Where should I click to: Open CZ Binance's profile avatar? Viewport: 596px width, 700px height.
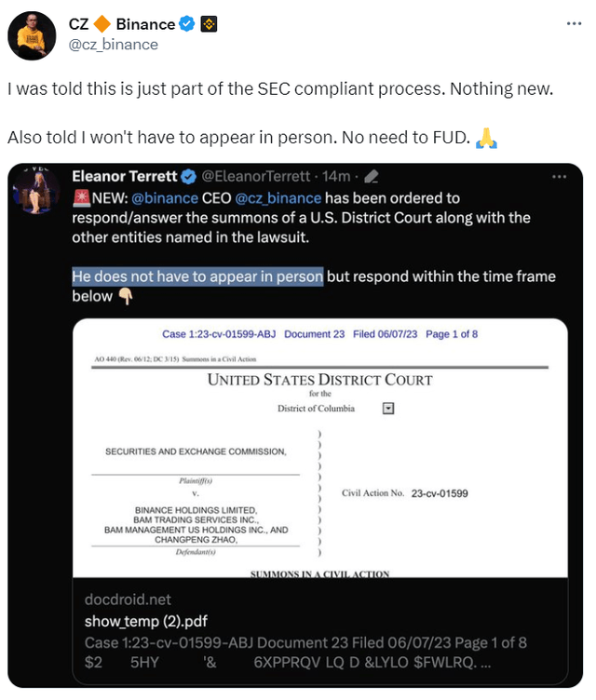point(32,35)
